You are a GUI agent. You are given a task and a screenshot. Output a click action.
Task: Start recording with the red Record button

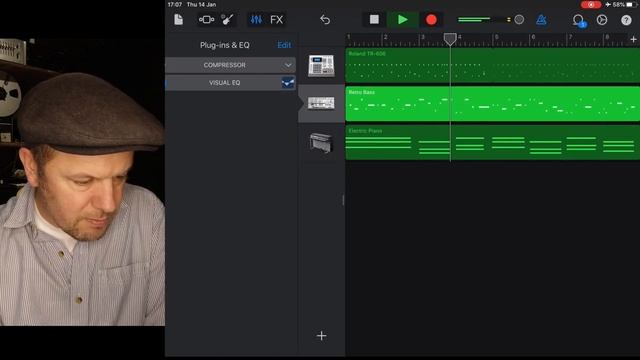point(431,20)
